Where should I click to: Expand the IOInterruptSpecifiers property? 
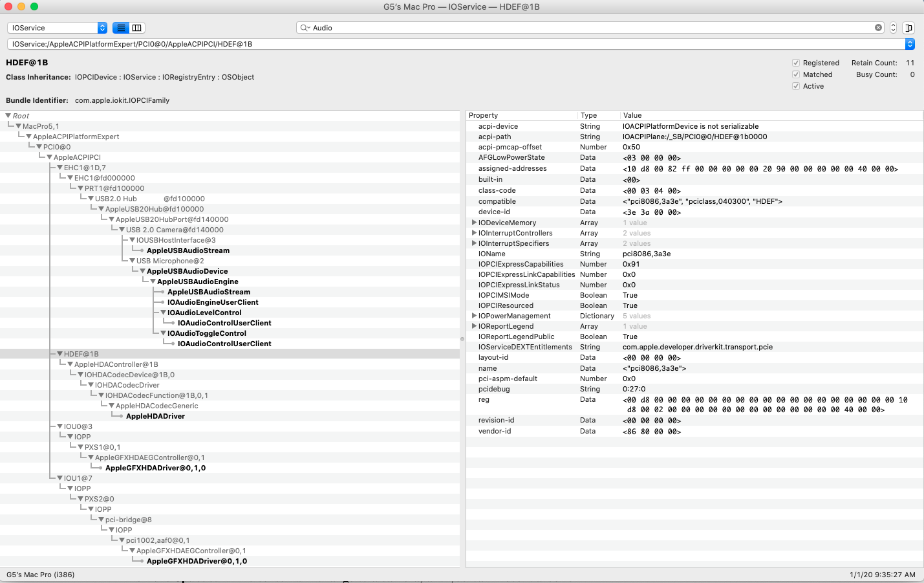[x=474, y=243]
